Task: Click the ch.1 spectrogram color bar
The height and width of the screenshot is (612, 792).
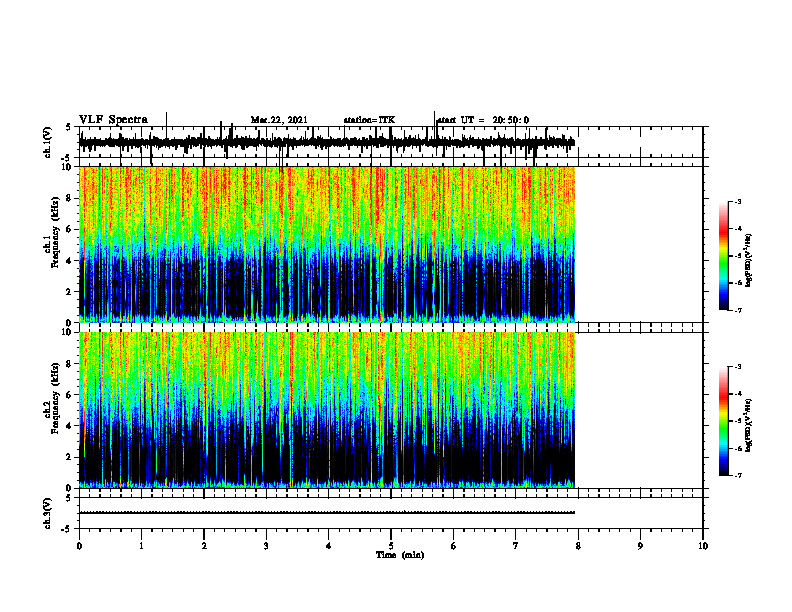Action: pyautogui.click(x=723, y=256)
